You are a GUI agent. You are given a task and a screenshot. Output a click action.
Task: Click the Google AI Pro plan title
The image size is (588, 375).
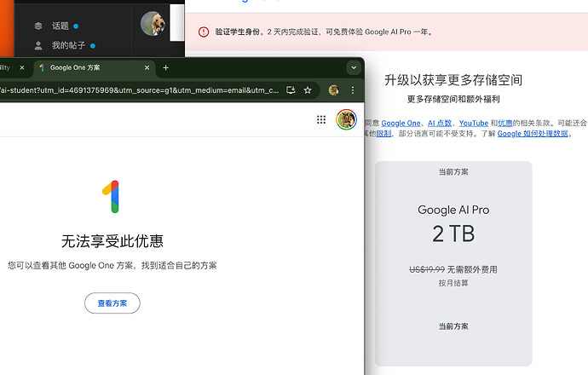click(453, 210)
